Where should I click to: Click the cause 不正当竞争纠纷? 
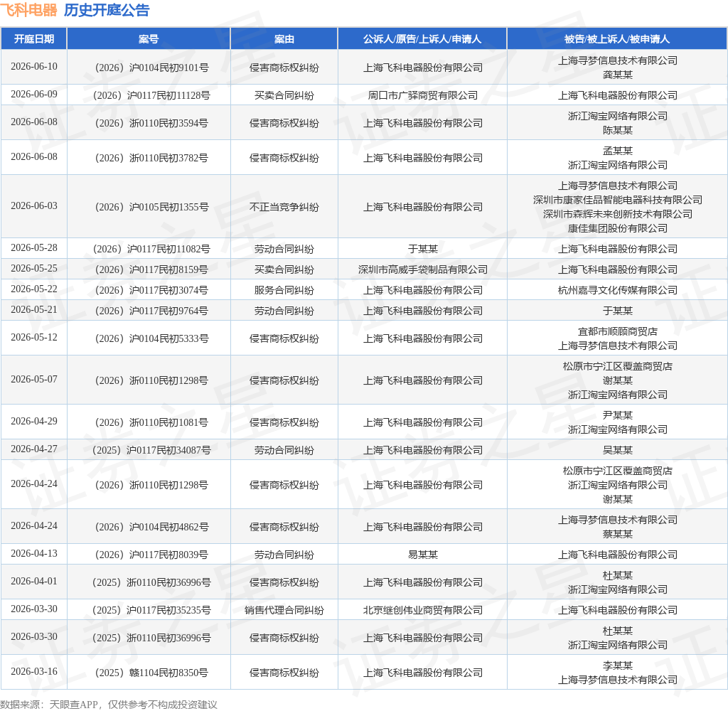[x=284, y=207]
